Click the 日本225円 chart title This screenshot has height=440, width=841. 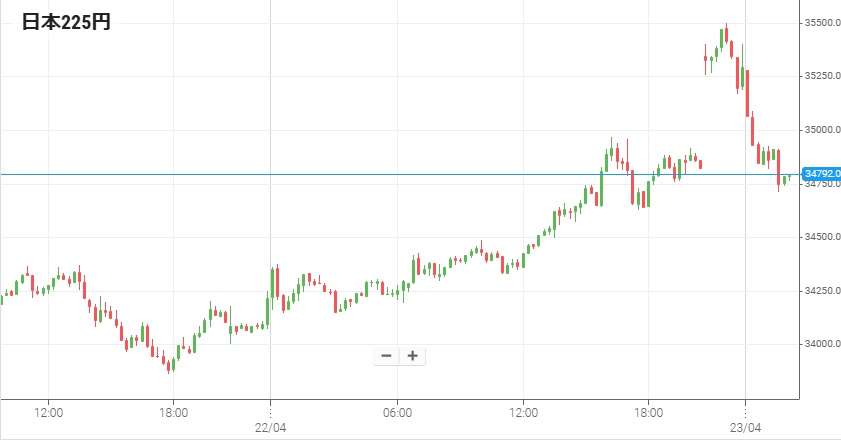pos(66,23)
